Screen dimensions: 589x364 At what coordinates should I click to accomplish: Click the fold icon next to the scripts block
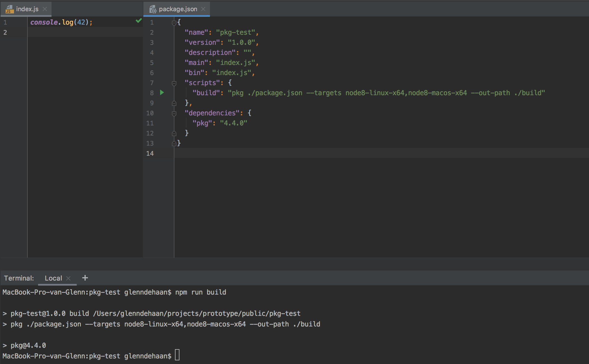click(174, 83)
